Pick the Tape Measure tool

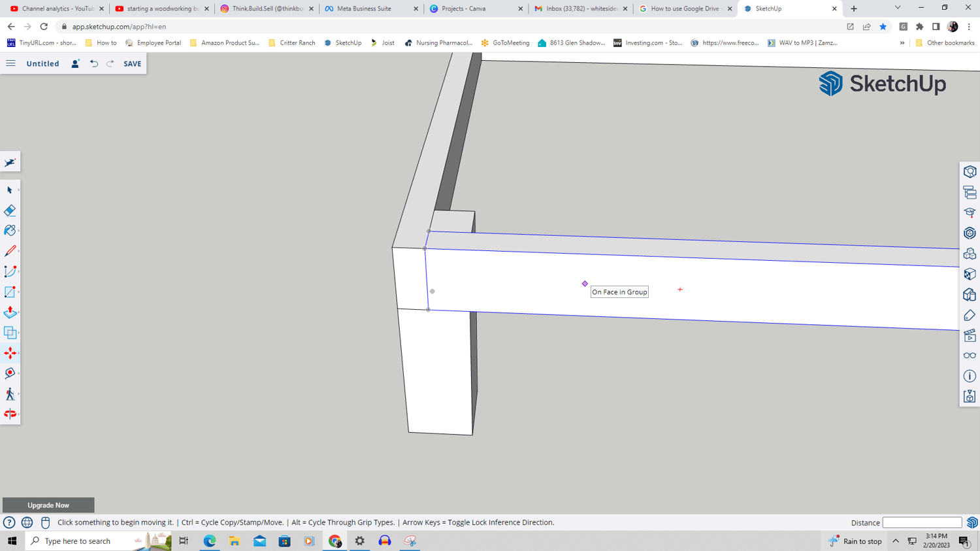pos(10,373)
